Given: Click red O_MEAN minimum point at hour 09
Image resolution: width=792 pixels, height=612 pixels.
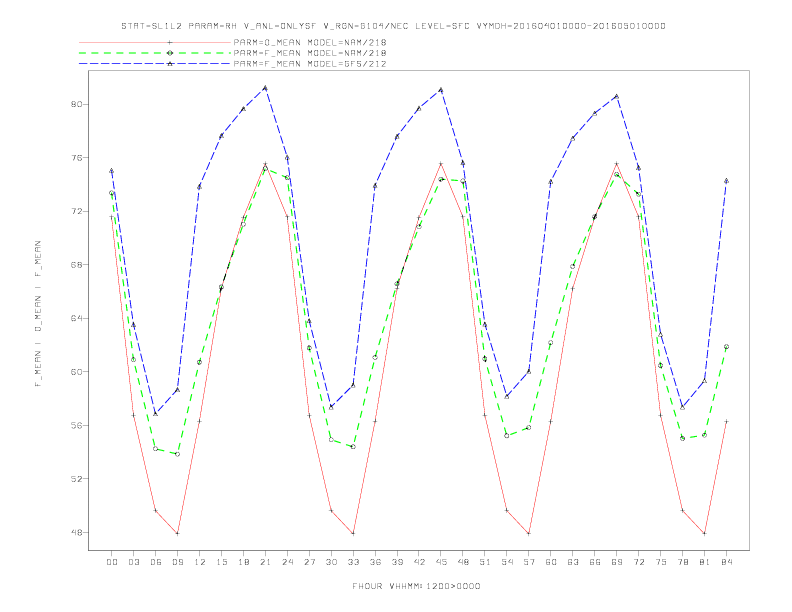Looking at the screenshot, I should 177,533.
